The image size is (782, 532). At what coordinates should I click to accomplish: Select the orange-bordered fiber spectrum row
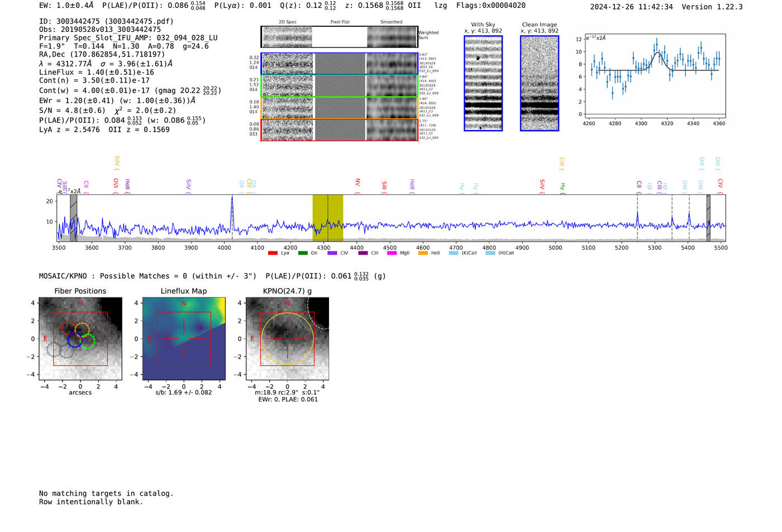339,108
